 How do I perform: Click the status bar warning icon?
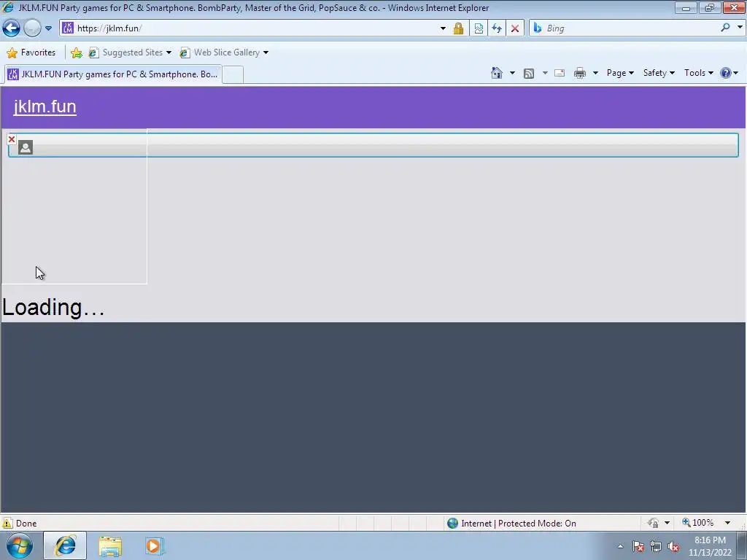(x=7, y=524)
